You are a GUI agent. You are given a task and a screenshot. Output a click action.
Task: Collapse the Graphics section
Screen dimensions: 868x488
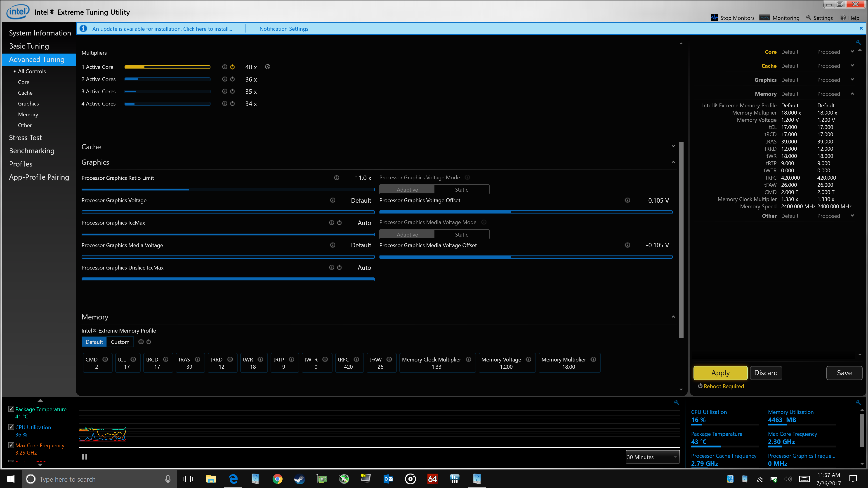[673, 162]
